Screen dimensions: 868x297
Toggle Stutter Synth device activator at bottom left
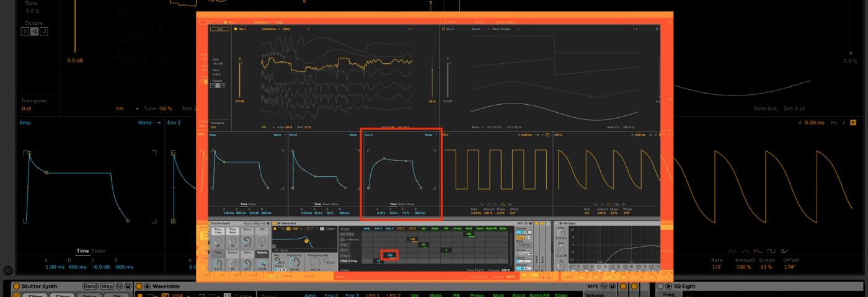16,286
